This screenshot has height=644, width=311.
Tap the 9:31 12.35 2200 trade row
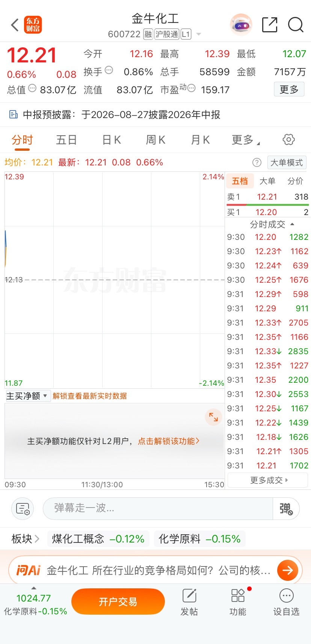tap(267, 380)
